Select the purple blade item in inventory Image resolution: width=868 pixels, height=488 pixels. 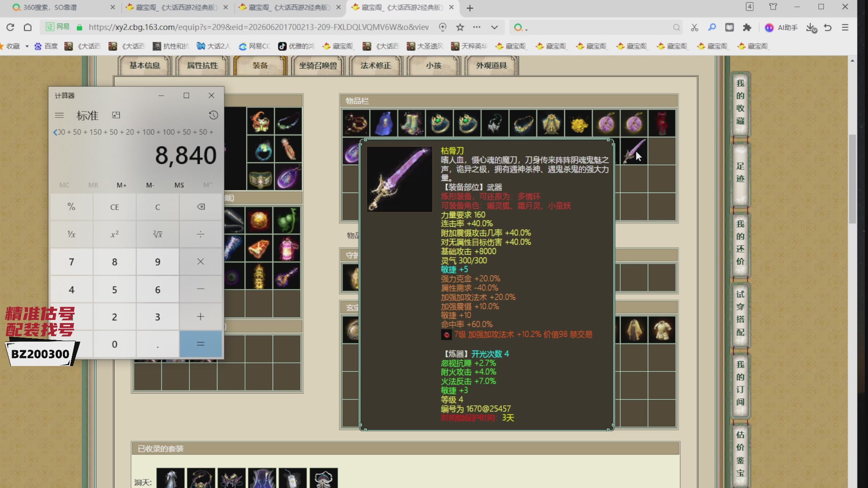point(634,151)
